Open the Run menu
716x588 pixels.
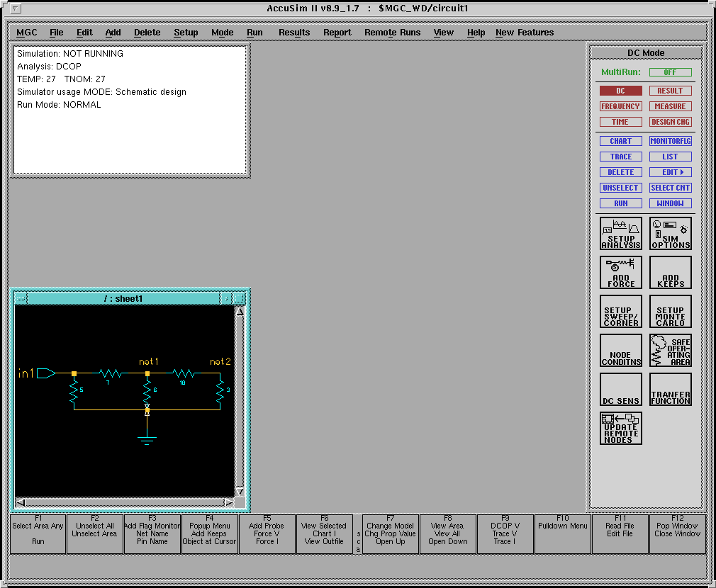(x=254, y=33)
